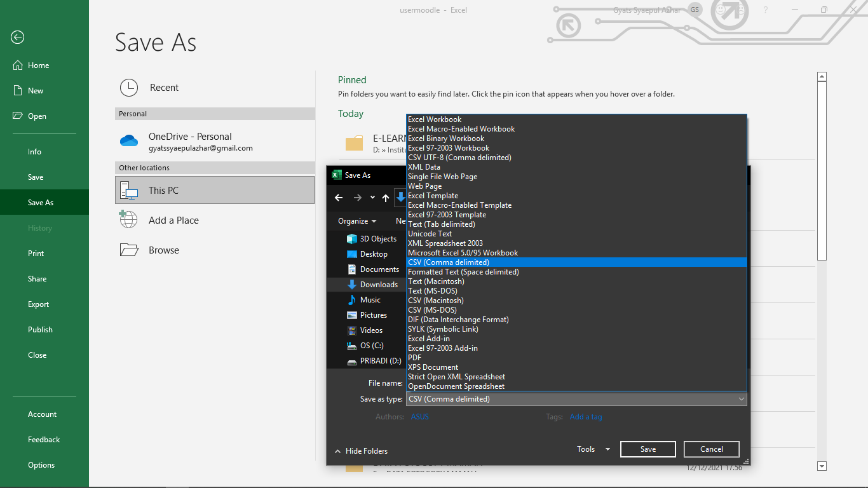The height and width of the screenshot is (488, 868).
Task: Select XPS Document format
Action: tap(576, 367)
